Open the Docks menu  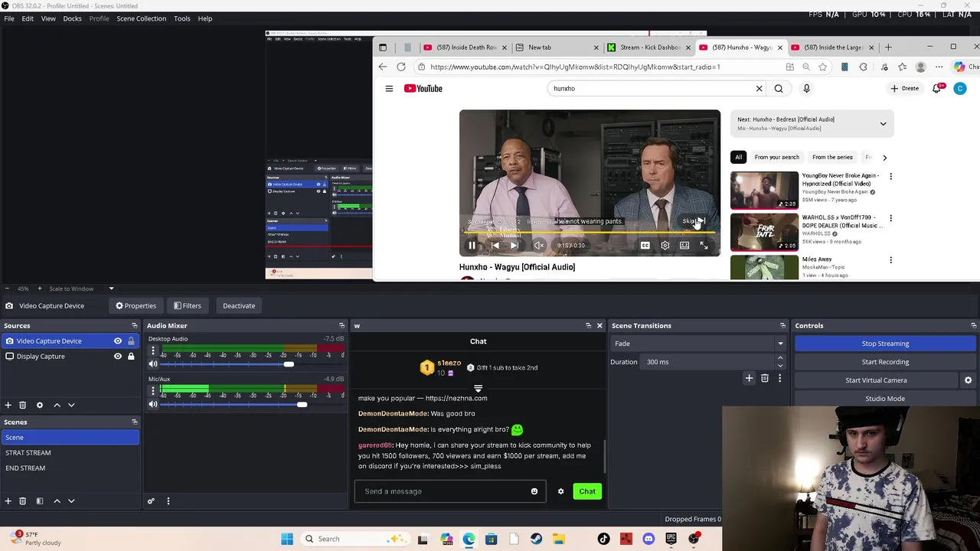pyautogui.click(x=72, y=18)
